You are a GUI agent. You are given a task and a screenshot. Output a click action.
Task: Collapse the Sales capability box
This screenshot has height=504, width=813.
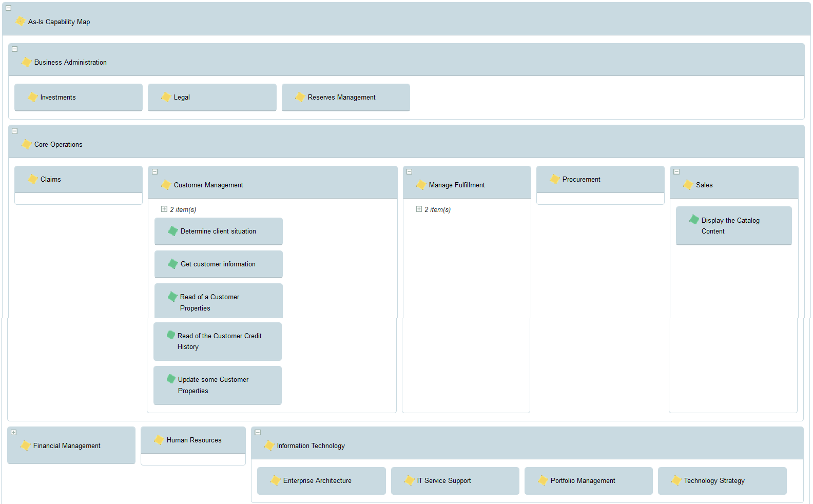676,172
